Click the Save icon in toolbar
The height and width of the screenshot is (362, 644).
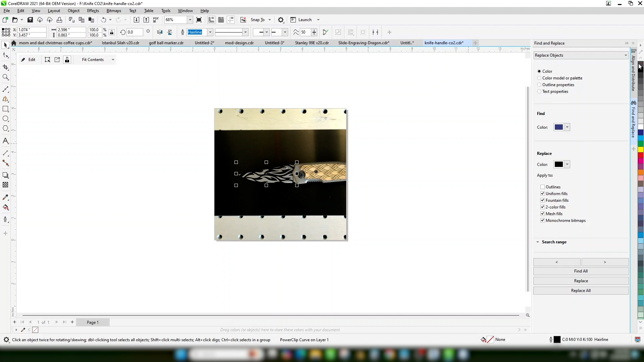click(30, 20)
